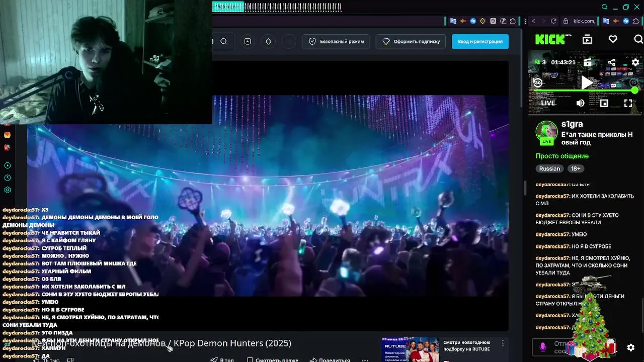
Task: Open s1gra channel avatar
Action: tap(546, 133)
